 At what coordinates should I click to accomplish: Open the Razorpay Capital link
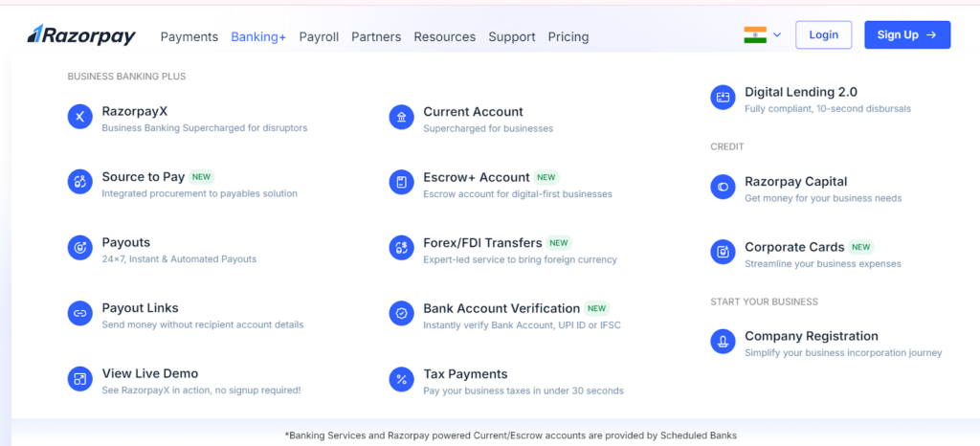[795, 182]
